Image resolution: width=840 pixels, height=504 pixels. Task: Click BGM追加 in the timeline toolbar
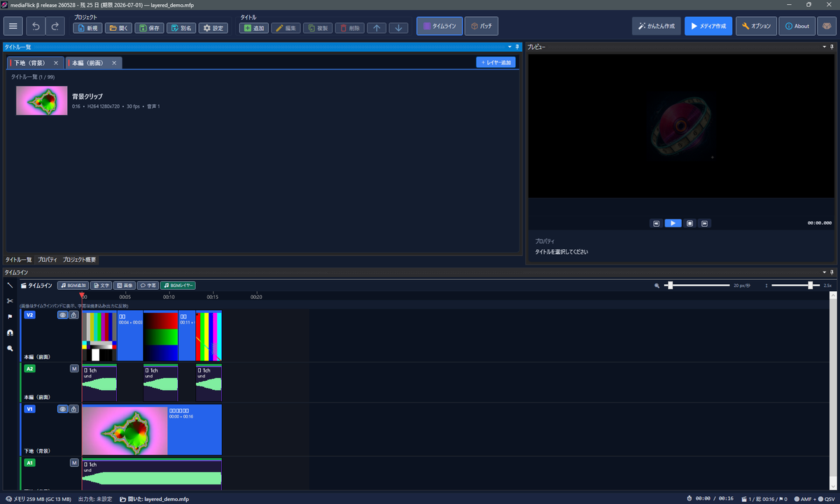pyautogui.click(x=73, y=286)
